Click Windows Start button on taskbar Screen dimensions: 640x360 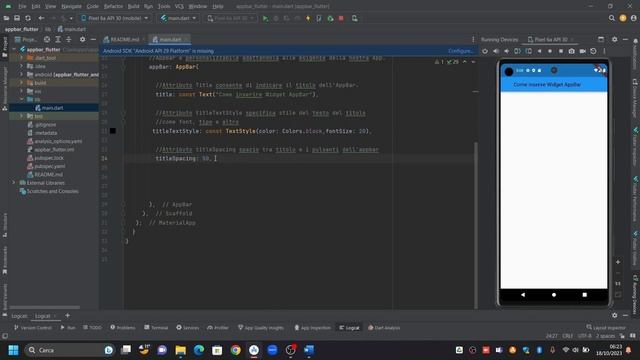pos(13,350)
